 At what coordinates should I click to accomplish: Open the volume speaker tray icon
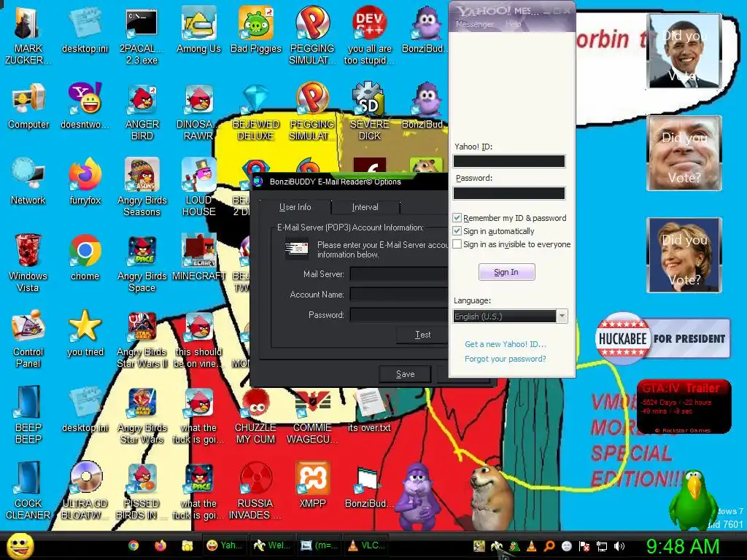click(x=619, y=546)
